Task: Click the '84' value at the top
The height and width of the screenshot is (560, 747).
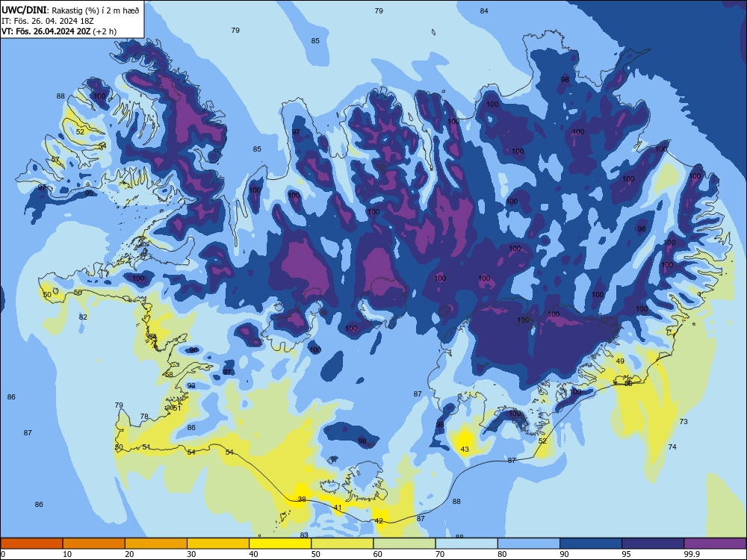Action: 484,10
